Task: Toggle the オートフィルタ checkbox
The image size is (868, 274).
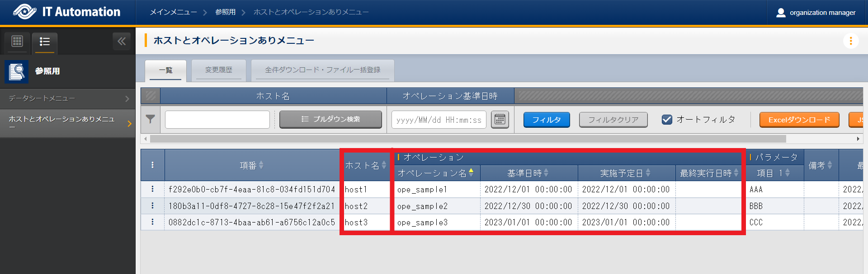Action: [x=666, y=120]
